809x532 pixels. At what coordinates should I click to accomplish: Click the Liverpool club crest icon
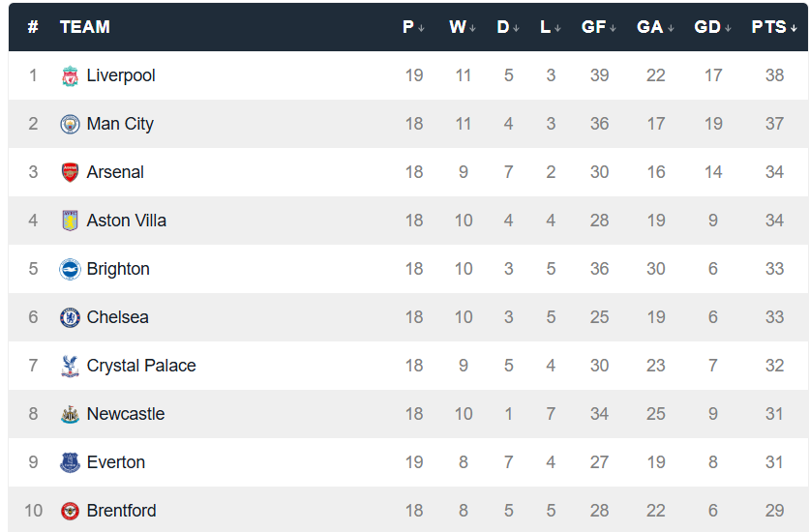tap(70, 75)
